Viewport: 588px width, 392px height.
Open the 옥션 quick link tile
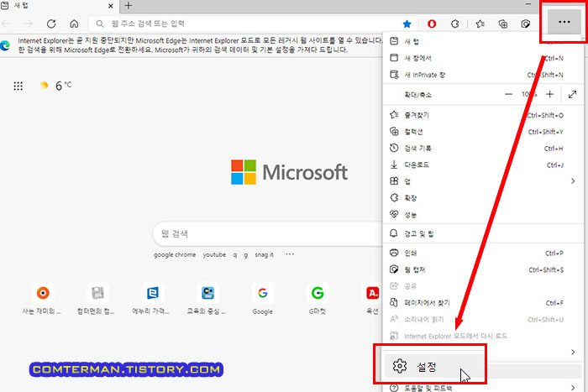[372, 299]
